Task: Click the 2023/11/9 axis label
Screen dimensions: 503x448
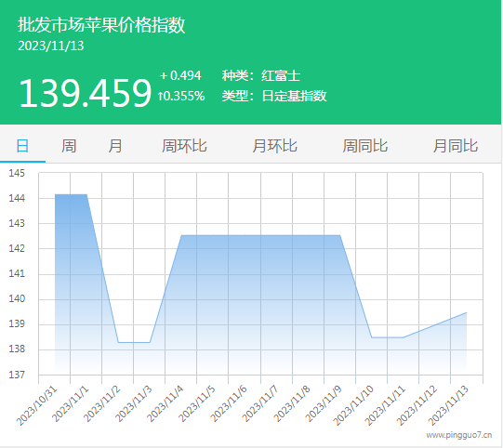Action: [324, 404]
